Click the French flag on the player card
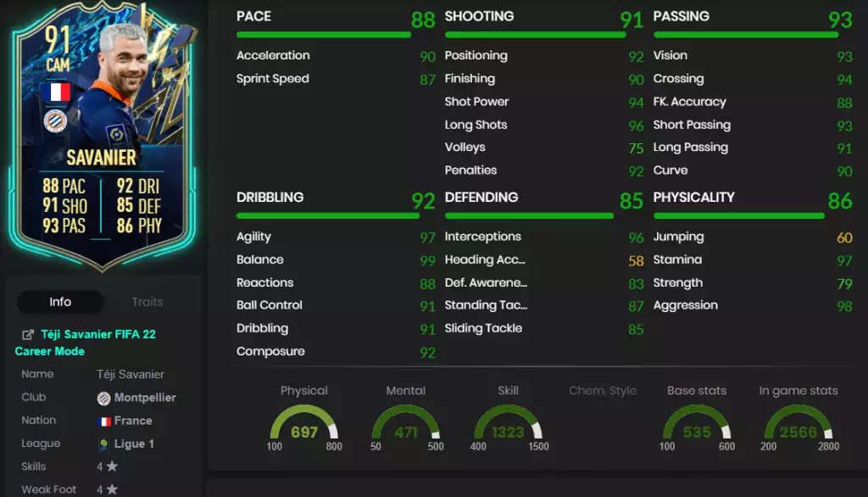 pyautogui.click(x=57, y=92)
